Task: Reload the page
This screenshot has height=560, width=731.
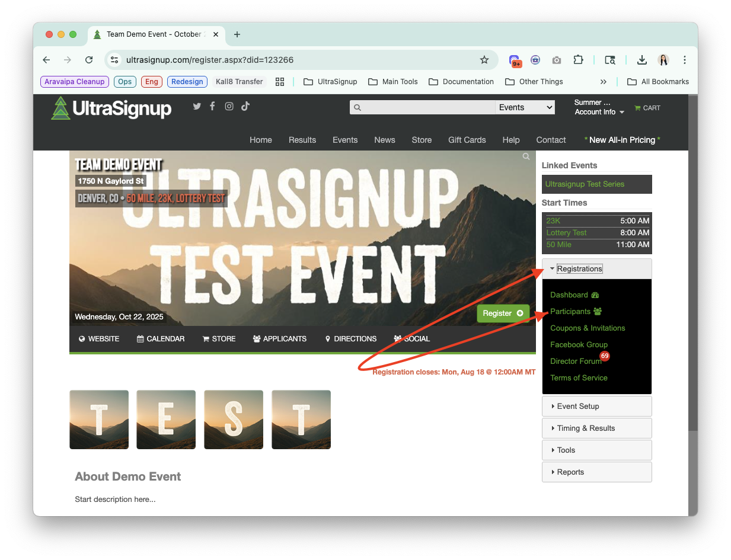Action: click(x=89, y=60)
